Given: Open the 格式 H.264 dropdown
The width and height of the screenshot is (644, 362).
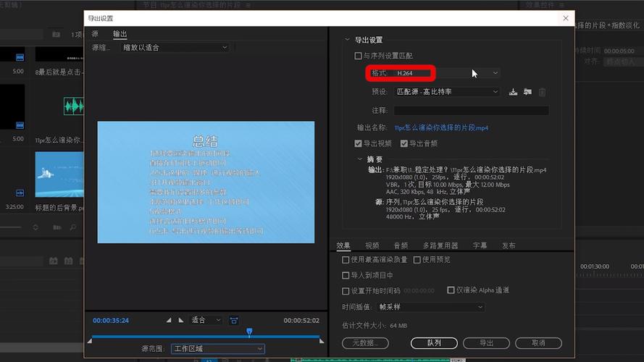Looking at the screenshot, I should point(447,73).
